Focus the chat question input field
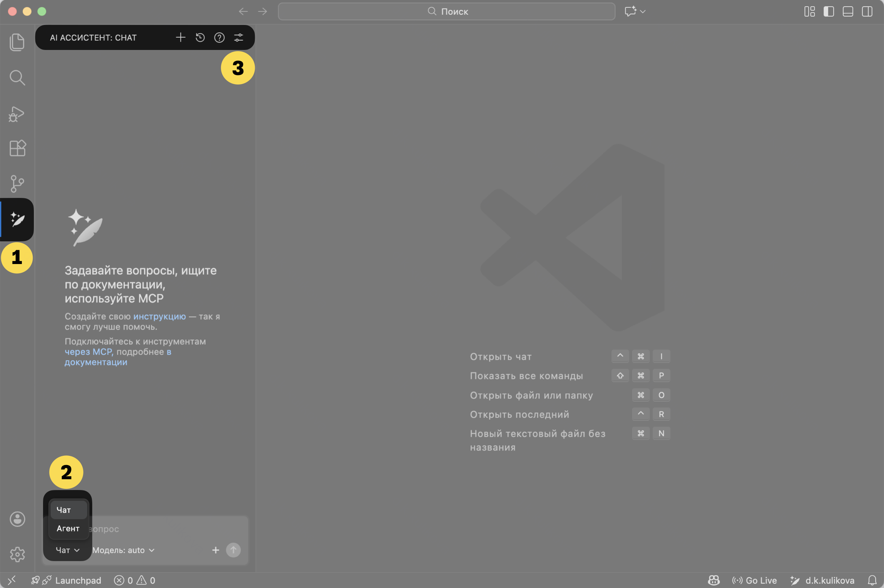The width and height of the screenshot is (884, 588). coord(146,529)
